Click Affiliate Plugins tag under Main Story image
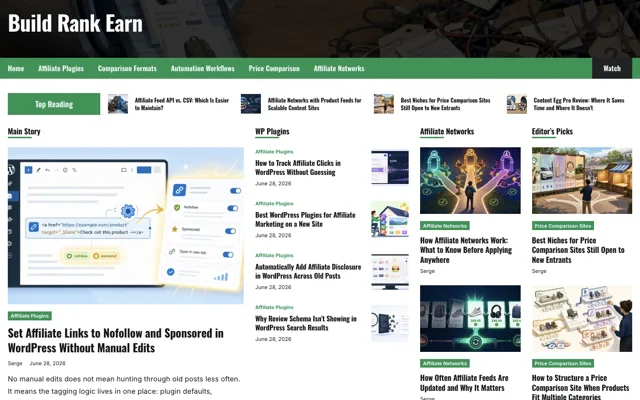Viewport: 640px width, 400px height. [29, 316]
